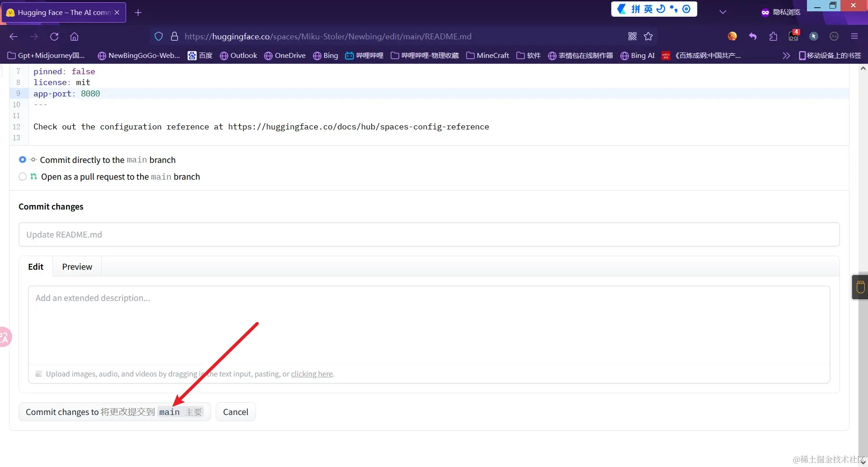Click the orange round extension icon
Viewport: 868px width, 467px height.
(732, 36)
